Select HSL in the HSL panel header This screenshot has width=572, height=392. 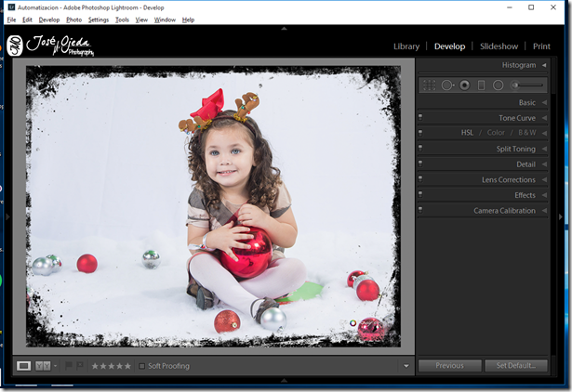click(x=467, y=133)
